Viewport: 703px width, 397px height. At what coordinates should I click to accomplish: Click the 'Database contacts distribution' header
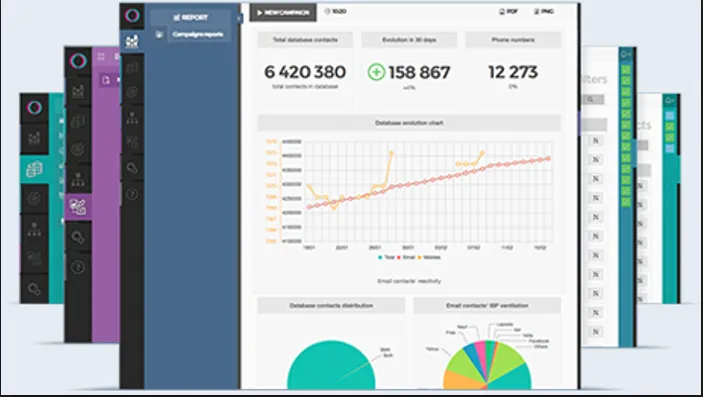click(331, 305)
